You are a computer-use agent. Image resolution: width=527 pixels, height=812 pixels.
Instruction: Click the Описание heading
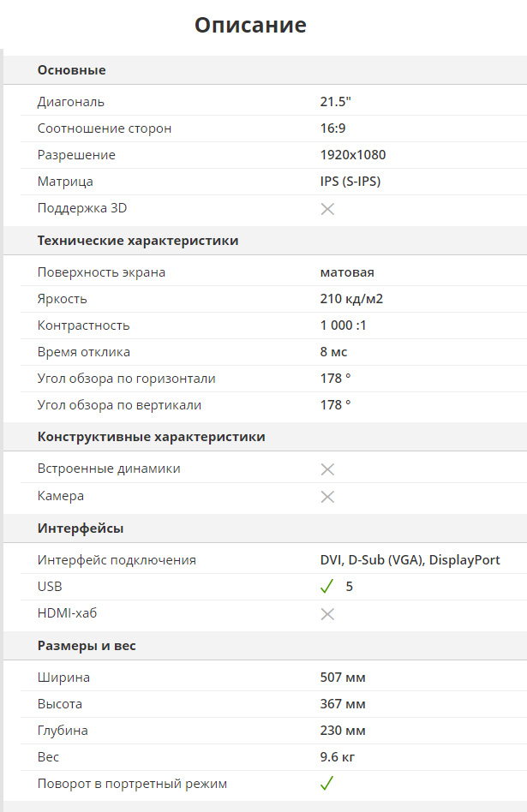point(250,25)
